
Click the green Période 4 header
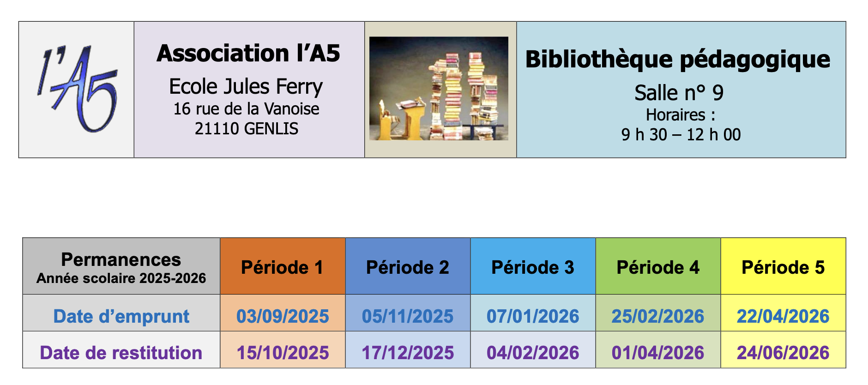[x=658, y=266]
